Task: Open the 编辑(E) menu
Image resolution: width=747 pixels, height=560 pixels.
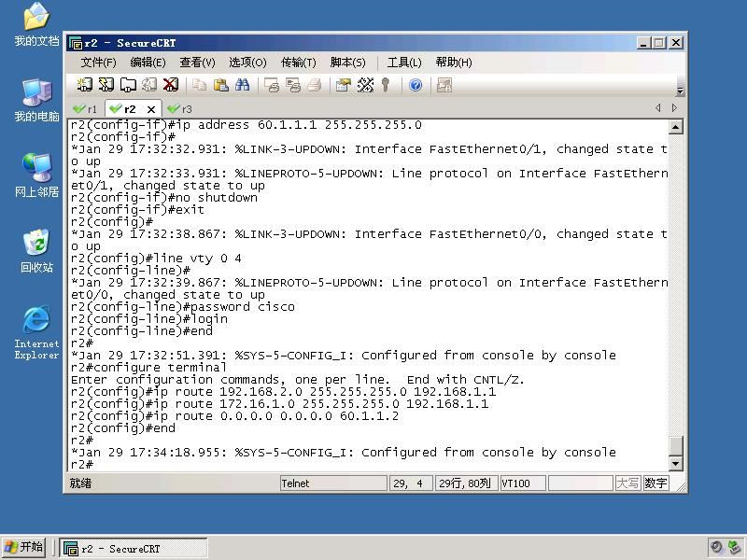Action: pos(148,63)
